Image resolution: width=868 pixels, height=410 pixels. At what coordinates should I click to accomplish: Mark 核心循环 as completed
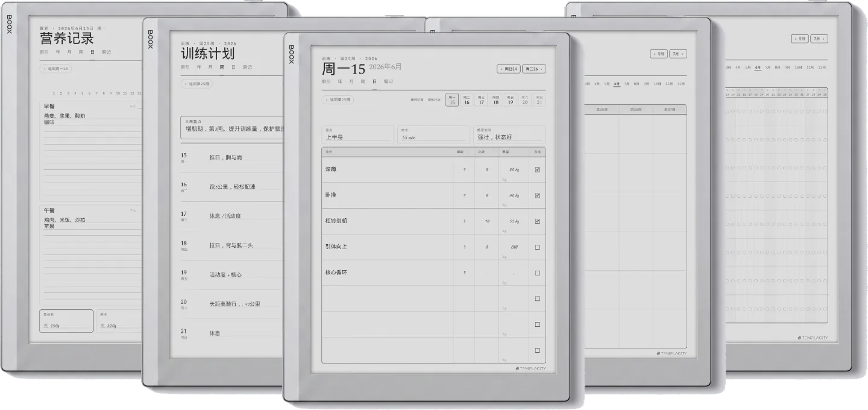pyautogui.click(x=537, y=273)
